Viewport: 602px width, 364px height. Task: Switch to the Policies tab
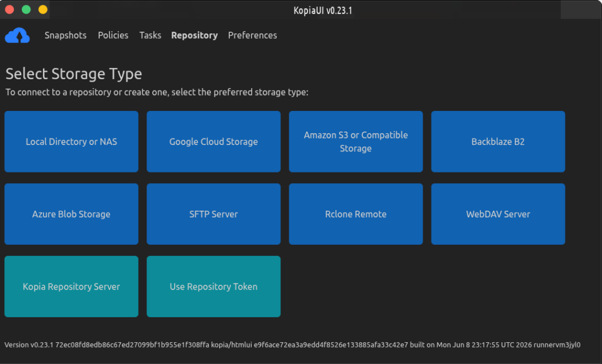click(113, 35)
